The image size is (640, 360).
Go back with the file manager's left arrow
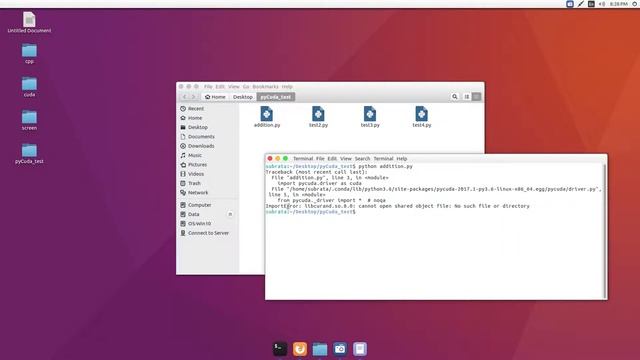(184, 97)
